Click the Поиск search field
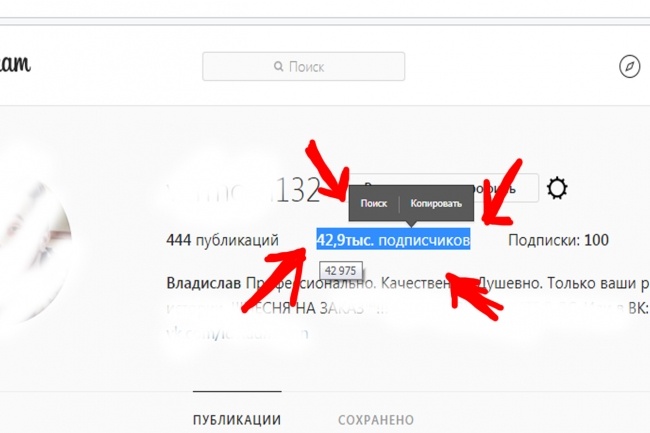650x433 pixels. pyautogui.click(x=303, y=66)
